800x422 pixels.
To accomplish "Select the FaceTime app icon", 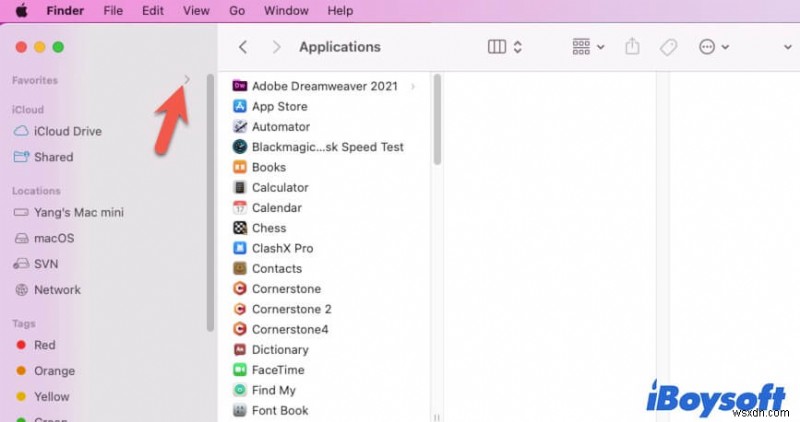I will 240,370.
